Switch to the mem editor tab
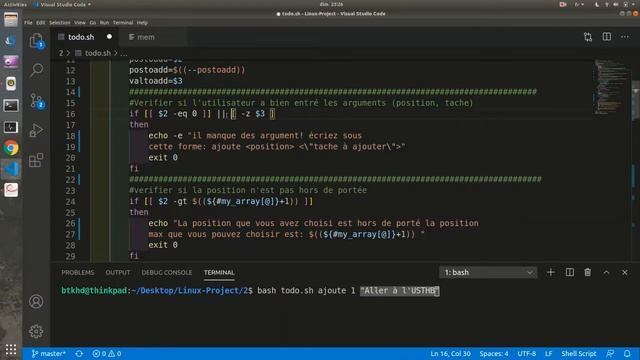Image resolution: width=640 pixels, height=360 pixels. 146,37
